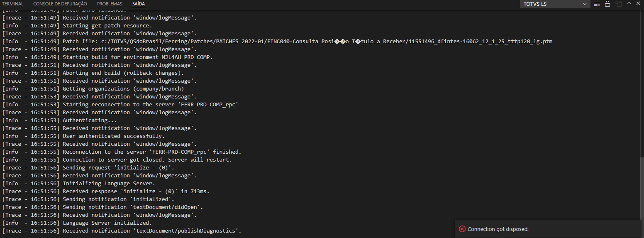The height and width of the screenshot is (238, 644).
Task: Open the TOTVS LS output channel dropdown
Action: click(555, 4)
